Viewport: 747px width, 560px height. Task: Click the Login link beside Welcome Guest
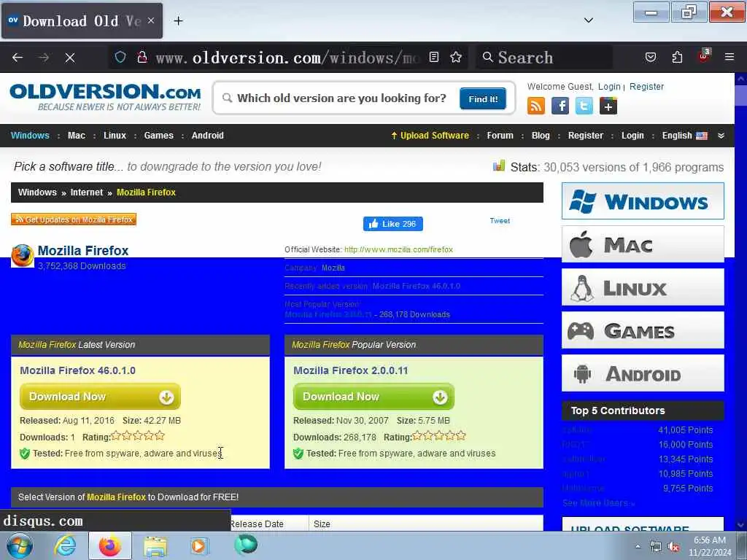[609, 87]
